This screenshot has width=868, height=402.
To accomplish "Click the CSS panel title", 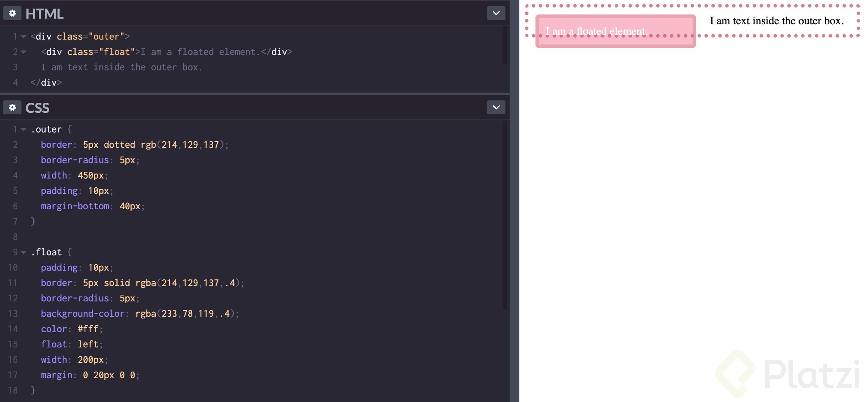I will point(38,108).
